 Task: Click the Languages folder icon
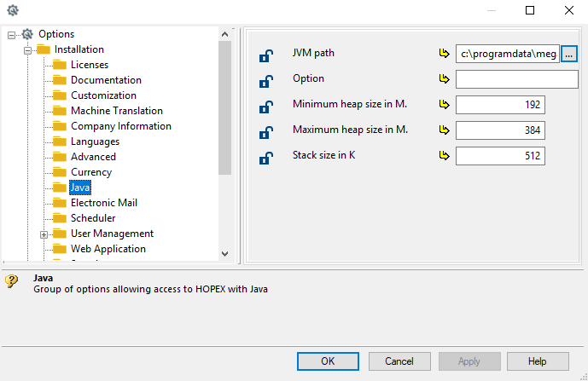[60, 141]
